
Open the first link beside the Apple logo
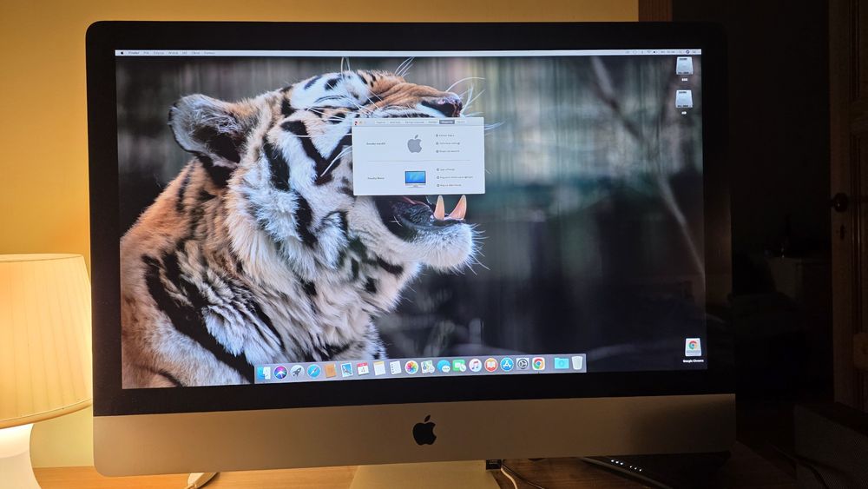click(x=445, y=135)
